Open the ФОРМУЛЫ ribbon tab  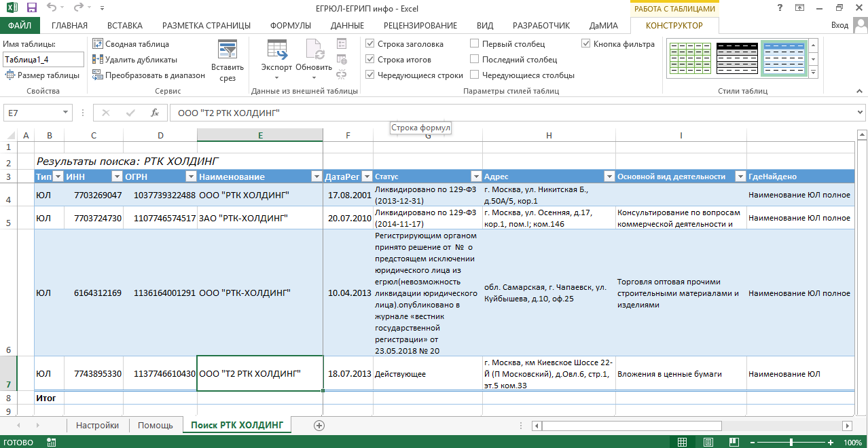[x=290, y=26]
